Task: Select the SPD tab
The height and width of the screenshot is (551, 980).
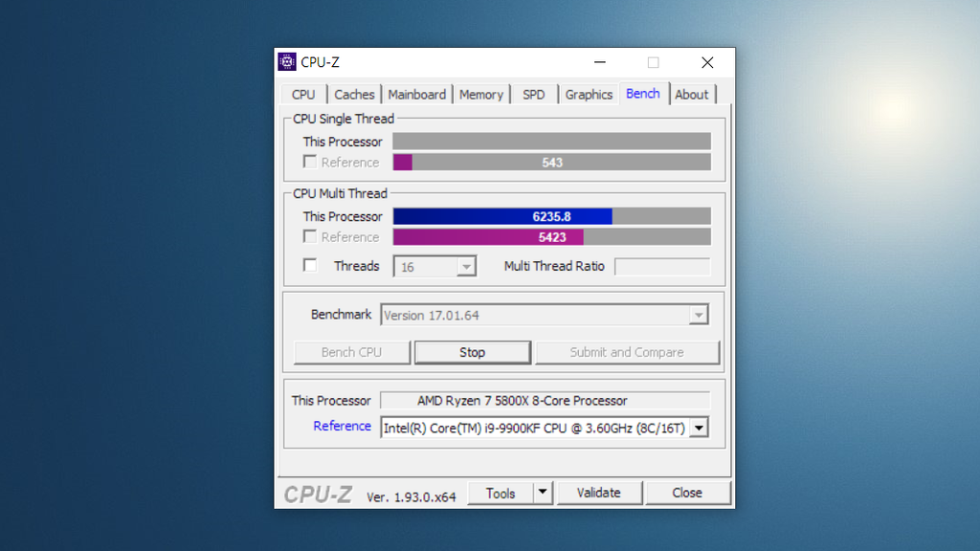Action: click(x=533, y=94)
